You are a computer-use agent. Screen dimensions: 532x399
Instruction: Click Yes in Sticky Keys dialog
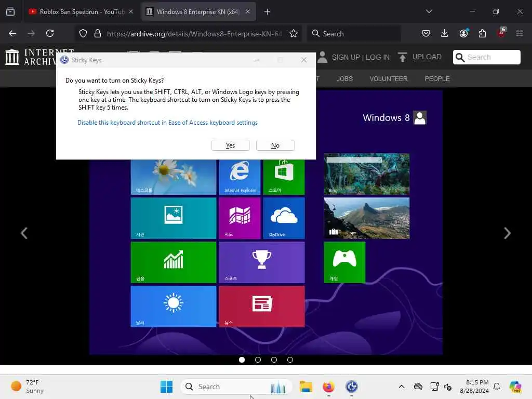pyautogui.click(x=230, y=145)
